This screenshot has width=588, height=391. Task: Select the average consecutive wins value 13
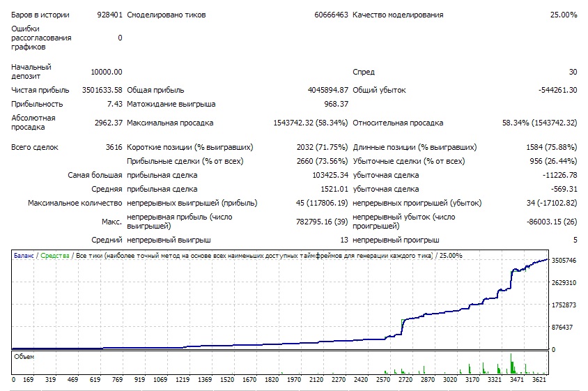pos(344,240)
